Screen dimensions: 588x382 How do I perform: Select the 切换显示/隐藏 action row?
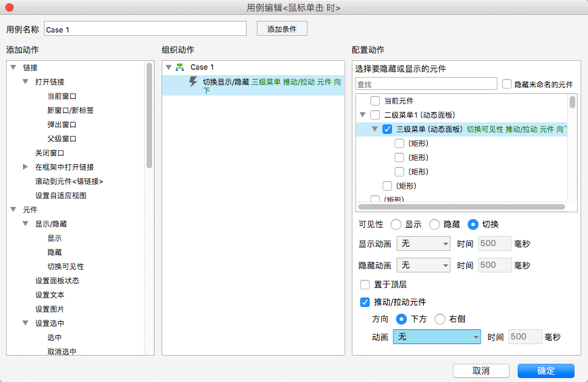pyautogui.click(x=253, y=86)
